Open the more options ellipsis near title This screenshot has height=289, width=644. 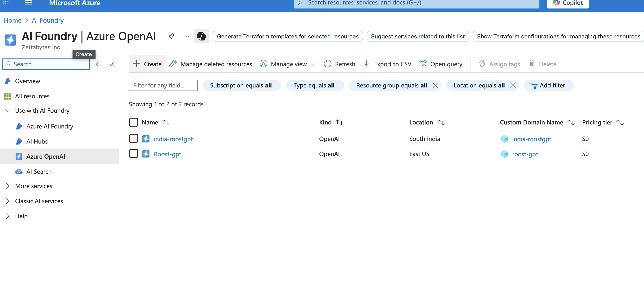[x=186, y=37]
